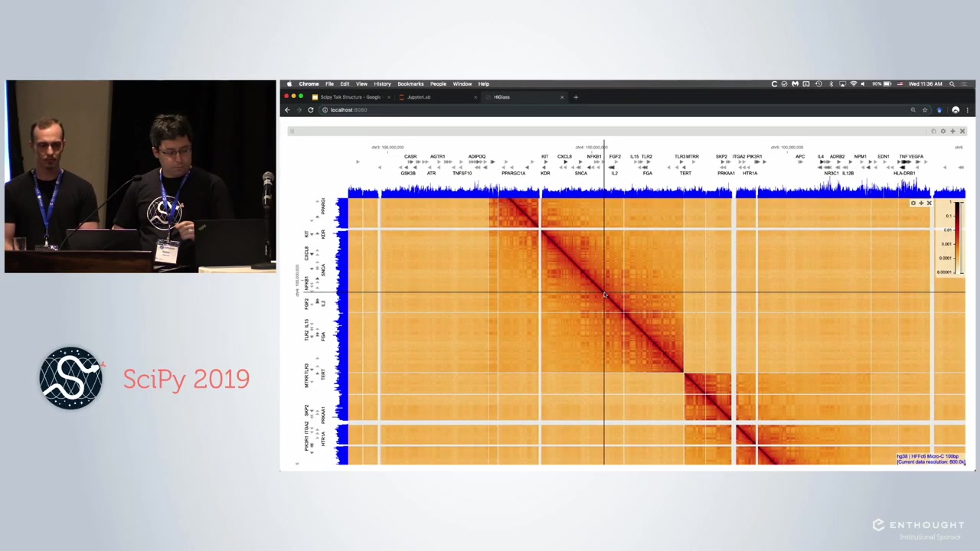Toggle screen mirroring via AirPlay icon
The height and width of the screenshot is (551, 980).
point(842,83)
